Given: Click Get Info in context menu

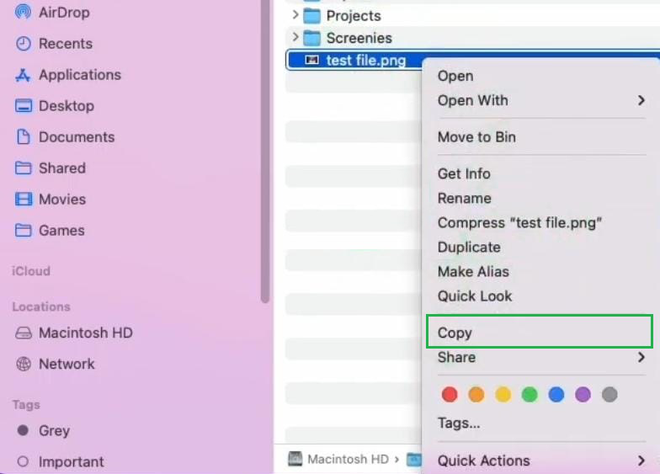Looking at the screenshot, I should pos(464,173).
